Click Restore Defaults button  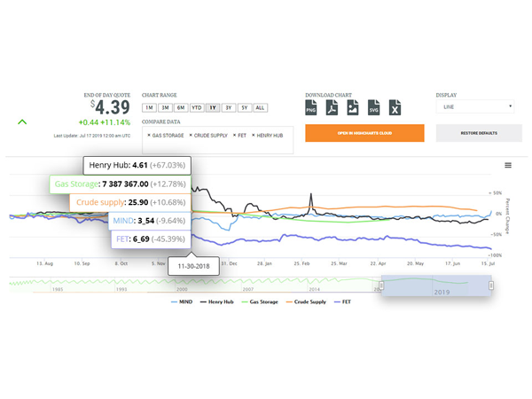pos(479,133)
